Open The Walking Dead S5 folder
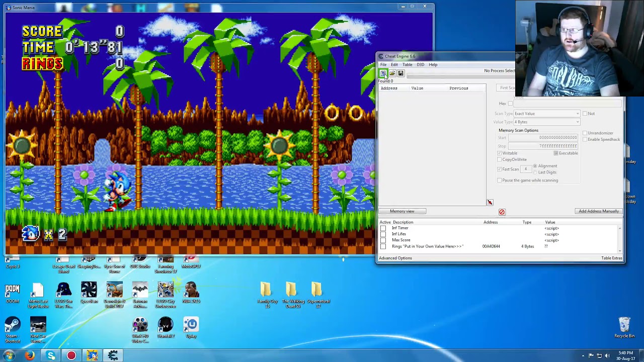 (292, 296)
